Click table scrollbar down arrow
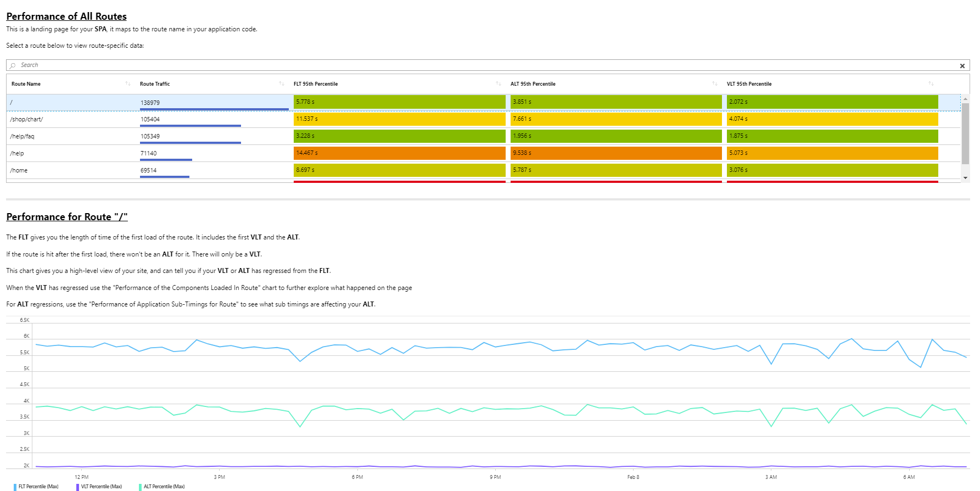Image resolution: width=980 pixels, height=491 pixels. tap(965, 178)
